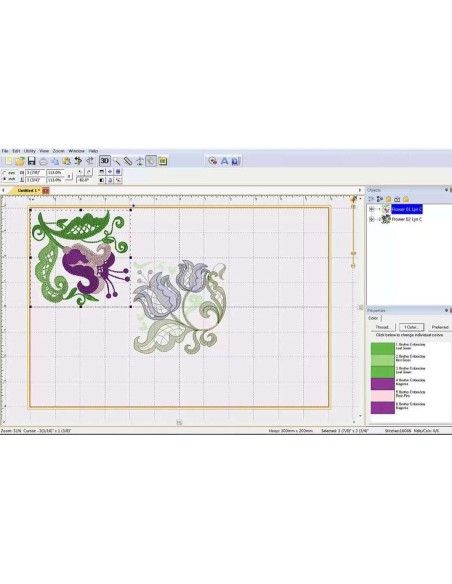Click the Thread... button
The image size is (452, 584).
click(383, 327)
